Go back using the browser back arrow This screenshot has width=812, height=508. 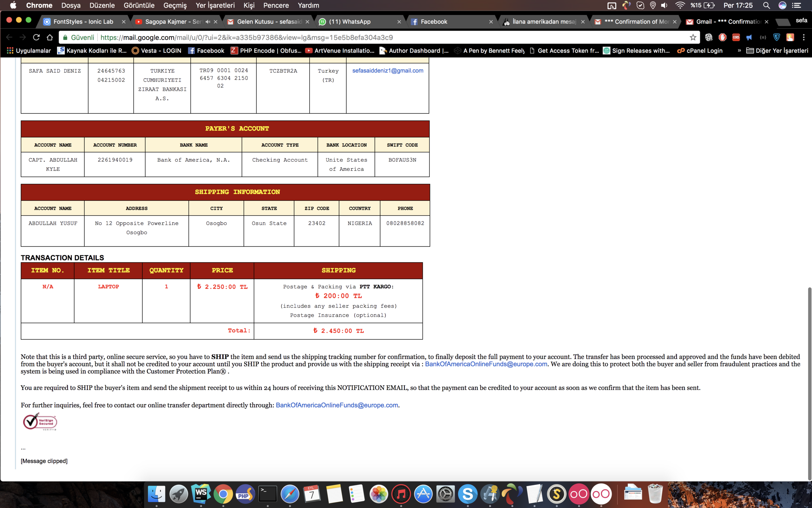[10, 37]
